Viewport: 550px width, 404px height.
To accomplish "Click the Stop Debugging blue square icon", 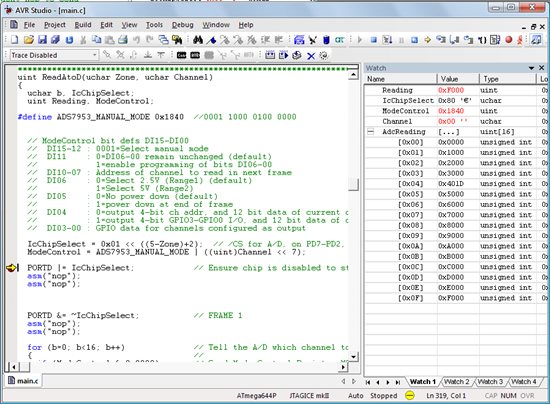I will click(x=374, y=40).
